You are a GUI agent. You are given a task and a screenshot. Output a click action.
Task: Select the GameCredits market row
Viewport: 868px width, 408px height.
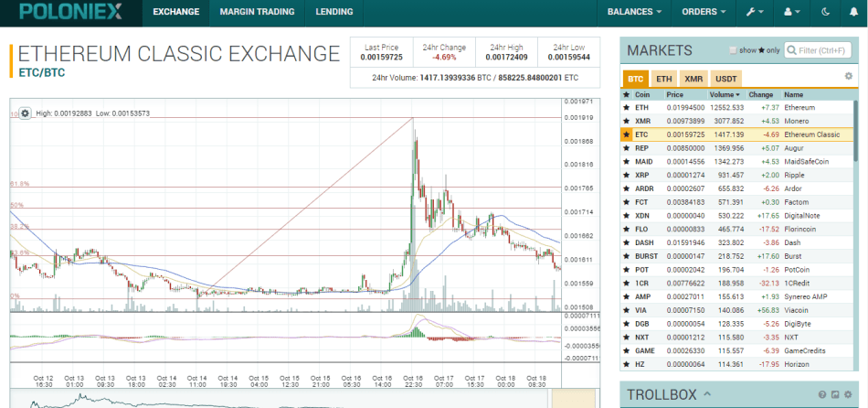tap(737, 351)
